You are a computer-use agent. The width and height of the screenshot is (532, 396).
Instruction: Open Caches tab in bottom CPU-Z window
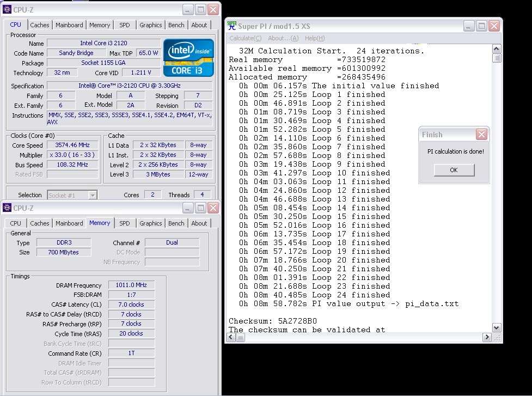(x=40, y=223)
